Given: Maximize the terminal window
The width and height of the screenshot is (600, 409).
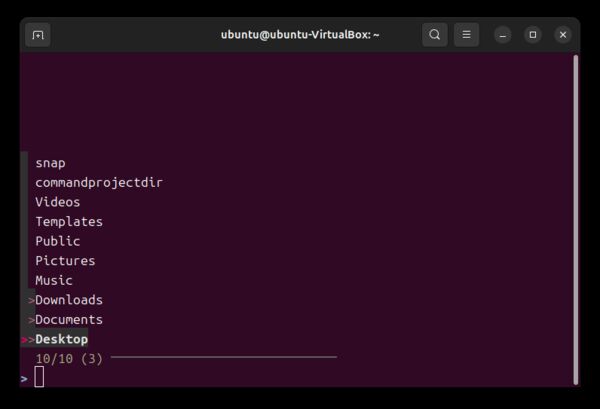Looking at the screenshot, I should [x=533, y=35].
